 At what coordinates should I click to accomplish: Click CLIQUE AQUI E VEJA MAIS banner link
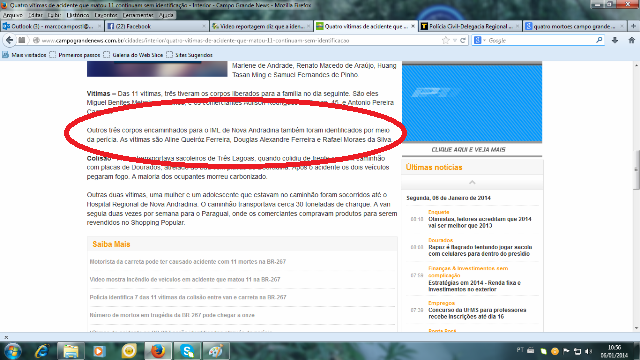(468, 150)
